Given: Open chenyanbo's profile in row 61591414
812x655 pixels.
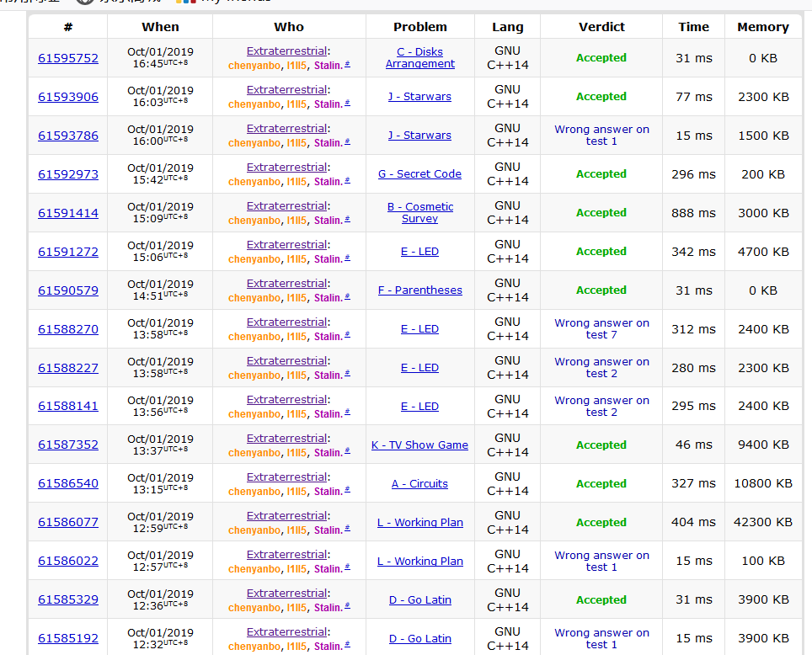Looking at the screenshot, I should (x=254, y=221).
